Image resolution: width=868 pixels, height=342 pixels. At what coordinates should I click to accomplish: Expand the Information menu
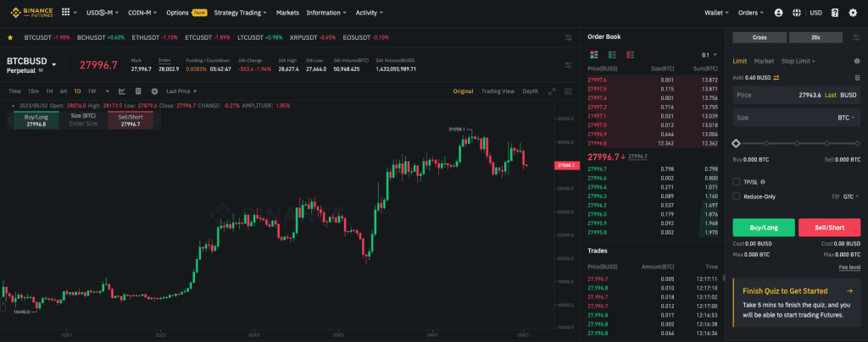pyautogui.click(x=327, y=12)
